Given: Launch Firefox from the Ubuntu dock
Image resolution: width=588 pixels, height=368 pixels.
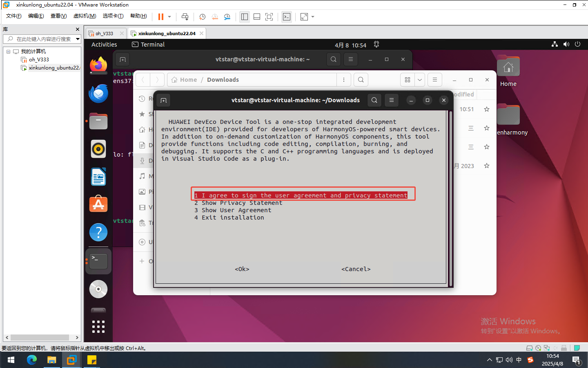Looking at the screenshot, I should click(98, 65).
